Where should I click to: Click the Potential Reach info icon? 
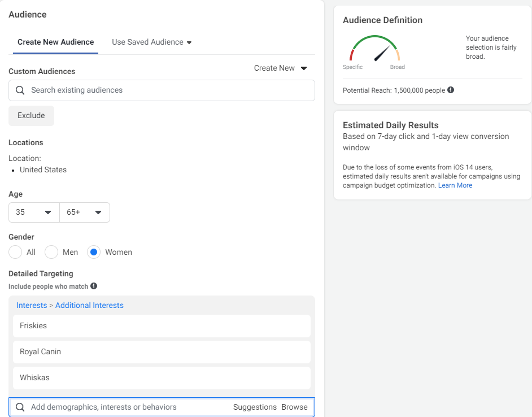click(x=451, y=90)
